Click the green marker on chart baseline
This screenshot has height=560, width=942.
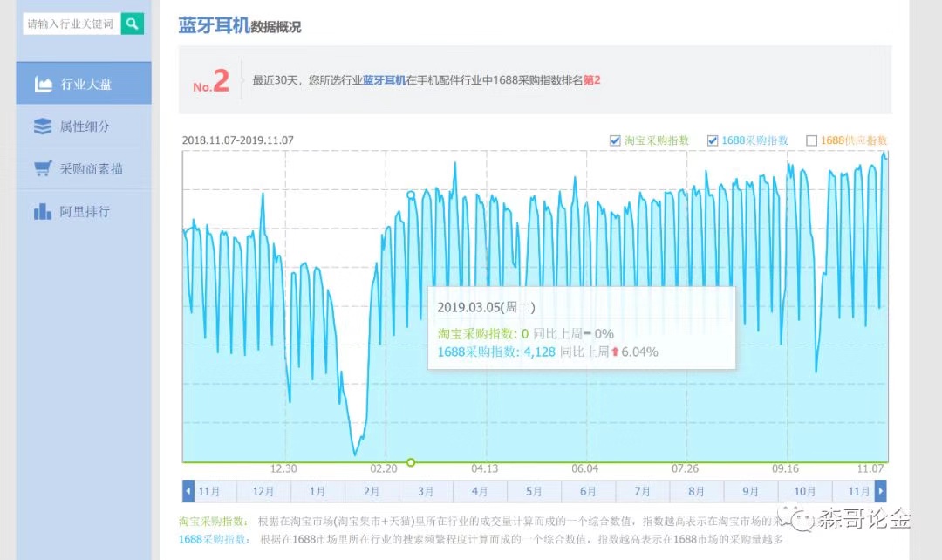[411, 462]
